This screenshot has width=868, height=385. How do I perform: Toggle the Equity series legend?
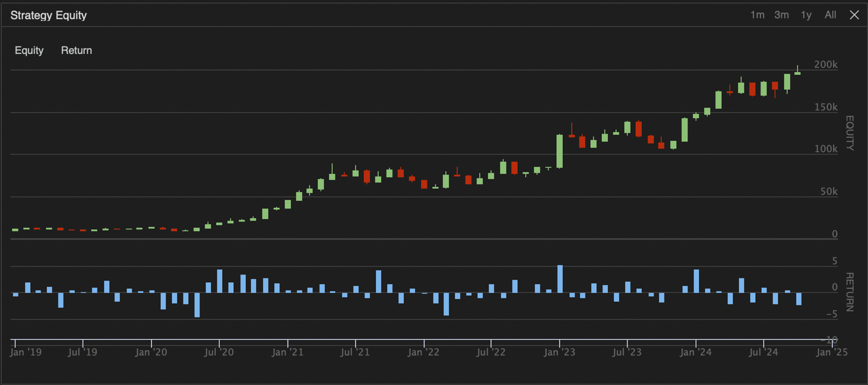tap(29, 51)
